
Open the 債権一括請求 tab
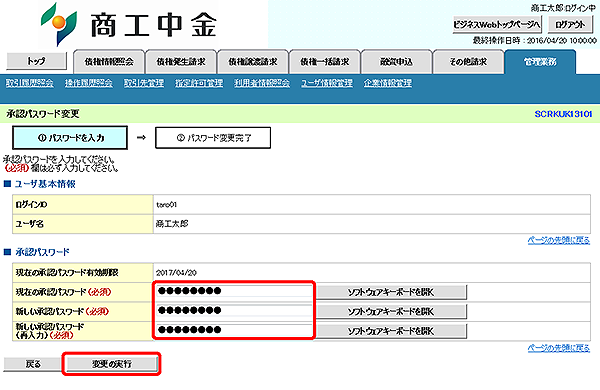325,62
